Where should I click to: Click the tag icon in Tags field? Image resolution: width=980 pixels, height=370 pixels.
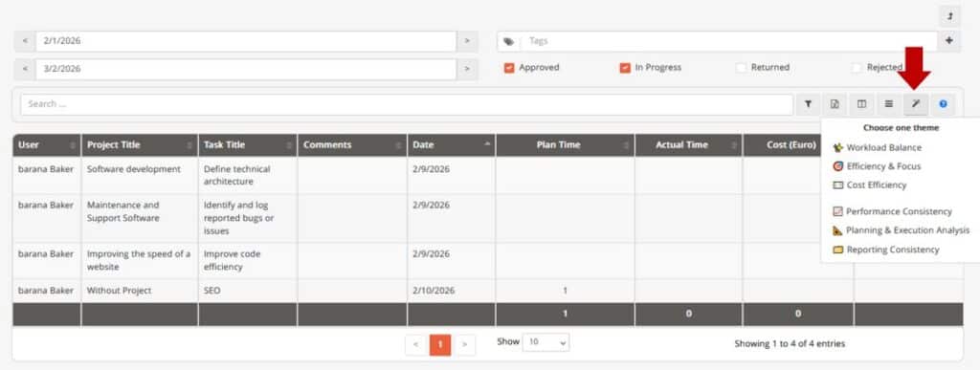509,41
